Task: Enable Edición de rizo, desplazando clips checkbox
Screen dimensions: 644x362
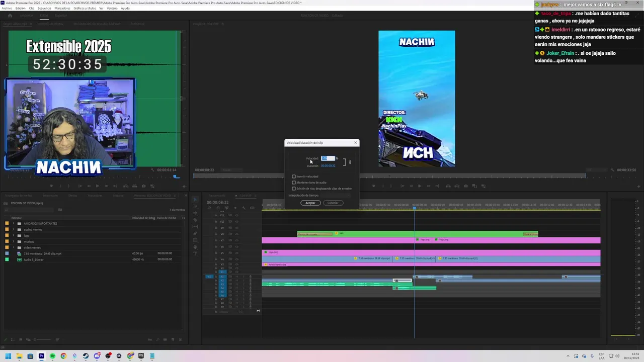Action: (294, 189)
